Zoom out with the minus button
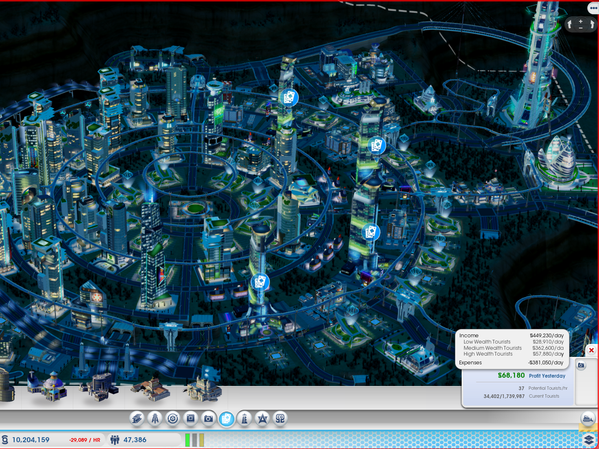The image size is (599, 449). click(x=581, y=28)
